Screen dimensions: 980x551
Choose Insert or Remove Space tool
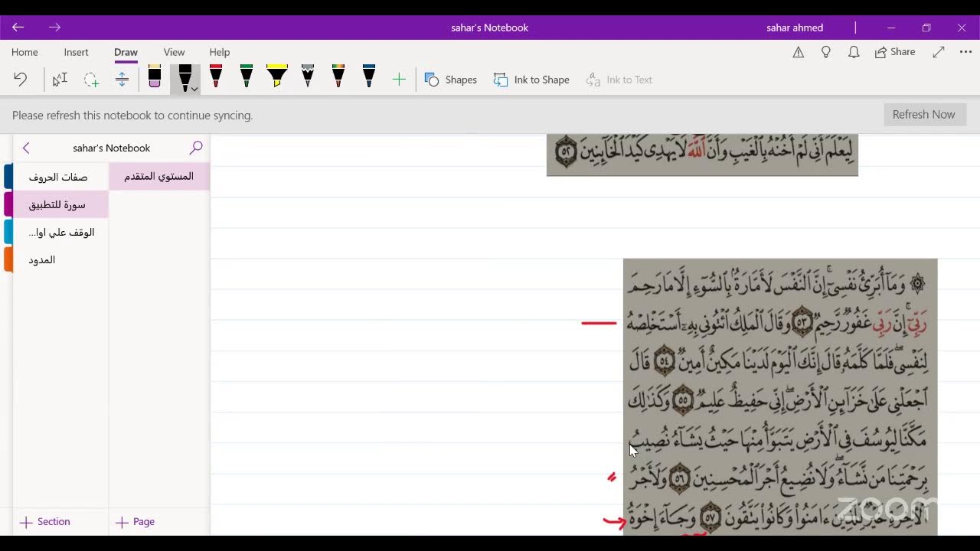coord(122,80)
